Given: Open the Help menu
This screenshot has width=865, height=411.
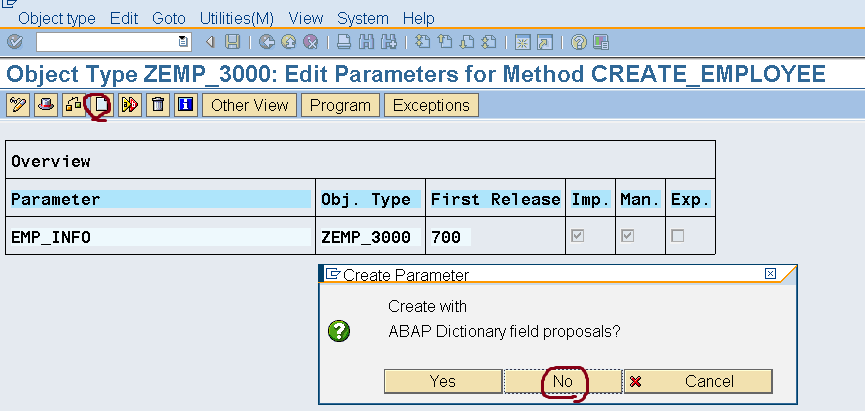Looking at the screenshot, I should tap(419, 18).
